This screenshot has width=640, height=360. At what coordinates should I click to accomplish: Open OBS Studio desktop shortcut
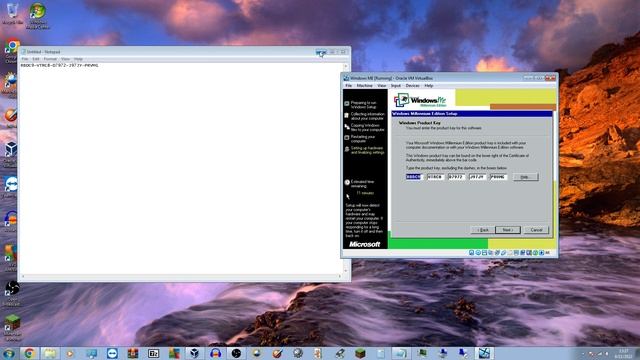[11, 292]
